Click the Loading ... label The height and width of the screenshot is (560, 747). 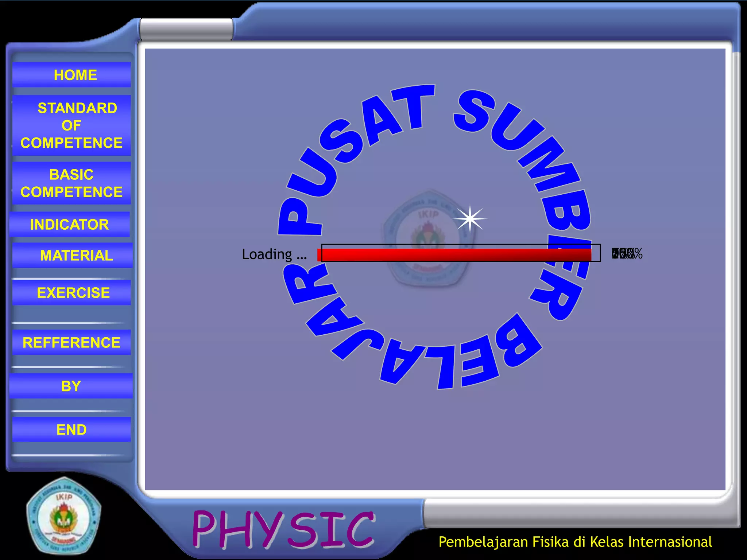pyautogui.click(x=274, y=254)
